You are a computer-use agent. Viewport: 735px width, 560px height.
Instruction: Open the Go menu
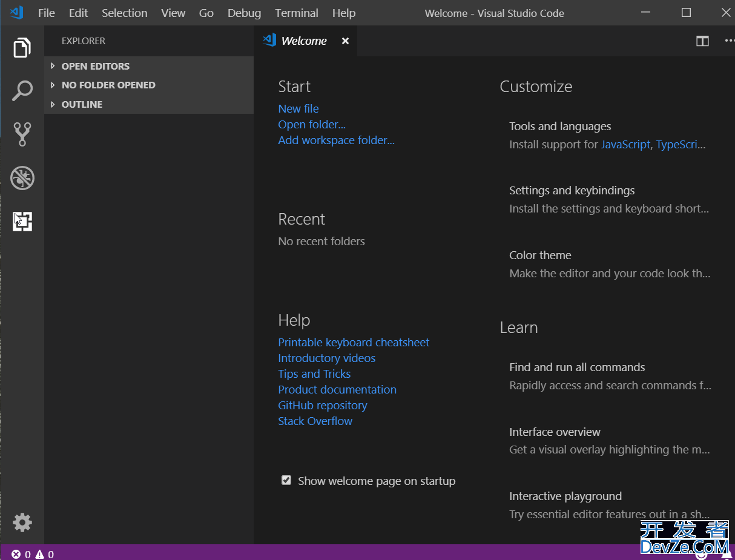206,13
